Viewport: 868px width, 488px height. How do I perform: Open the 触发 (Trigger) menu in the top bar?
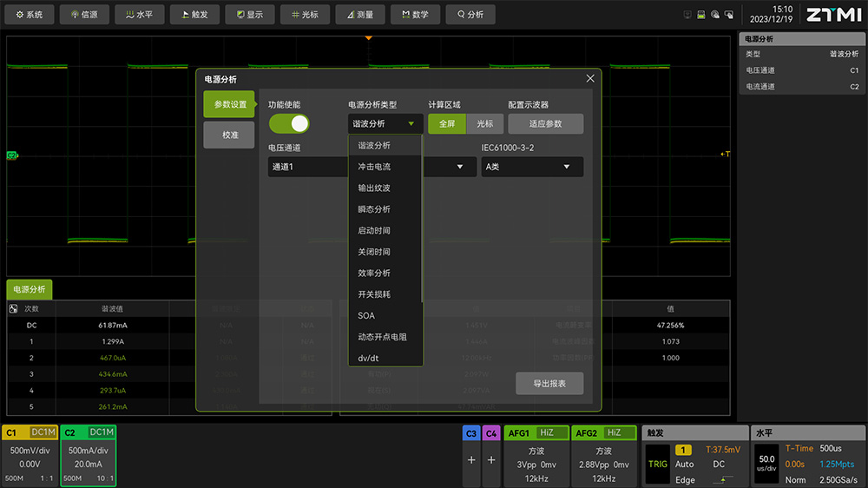point(194,15)
